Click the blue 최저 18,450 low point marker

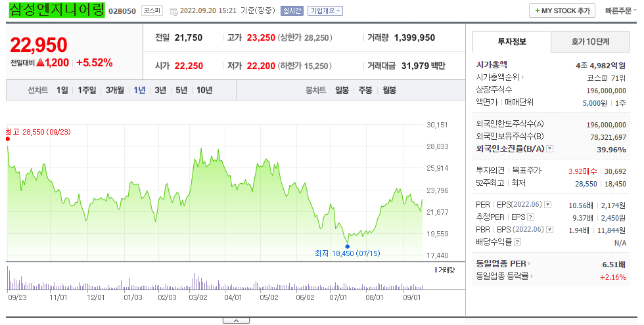[348, 247]
